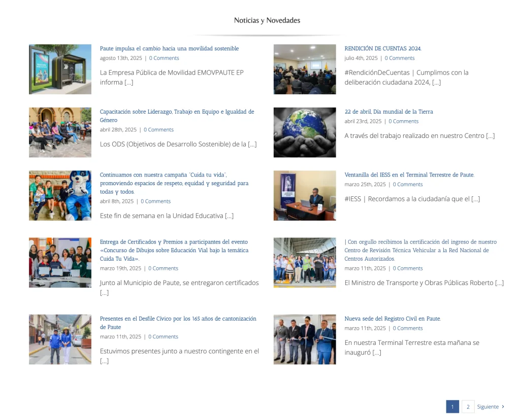This screenshot has height=420, width=520.
Task: Click the "Siguiente" pagination link
Action: pos(488,406)
